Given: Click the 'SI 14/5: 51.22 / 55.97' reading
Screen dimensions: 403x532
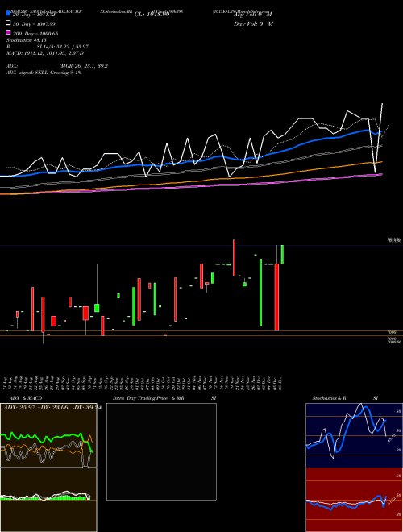Looking at the screenshot, I should click(63, 47).
